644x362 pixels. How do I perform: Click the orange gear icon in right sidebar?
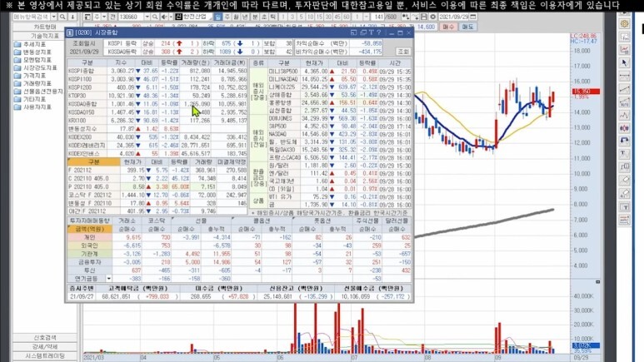click(x=624, y=23)
